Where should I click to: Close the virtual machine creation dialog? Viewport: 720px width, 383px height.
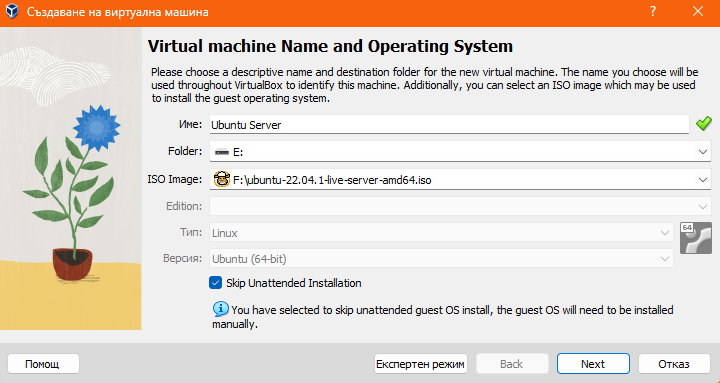click(698, 12)
